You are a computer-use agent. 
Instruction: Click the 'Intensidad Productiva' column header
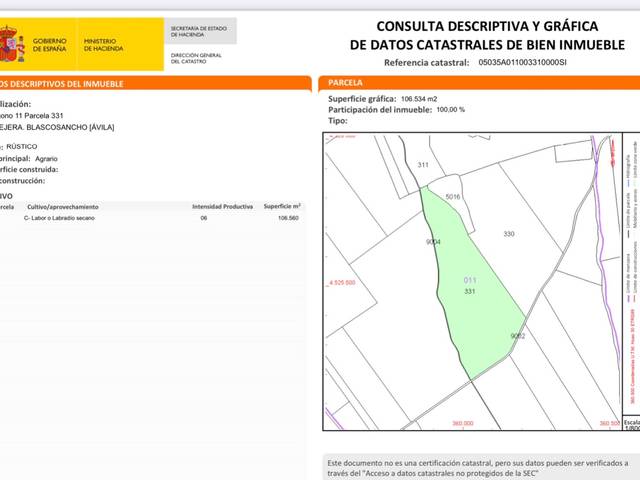pyautogui.click(x=222, y=207)
